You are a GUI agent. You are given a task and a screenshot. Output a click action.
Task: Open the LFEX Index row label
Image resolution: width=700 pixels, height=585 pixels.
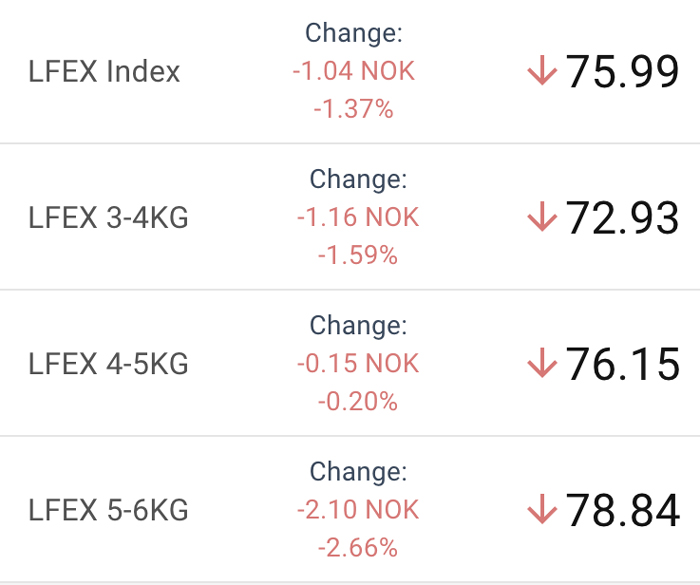click(104, 71)
